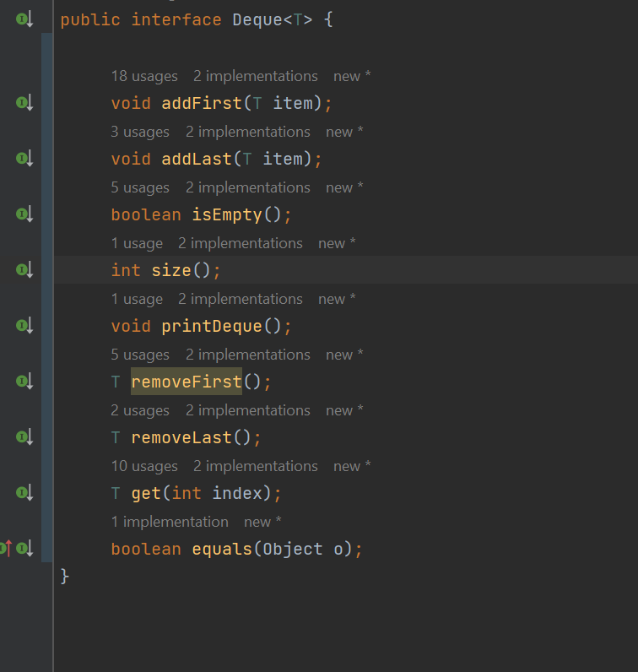Click the implemented-method icon beside removeLast

click(24, 437)
